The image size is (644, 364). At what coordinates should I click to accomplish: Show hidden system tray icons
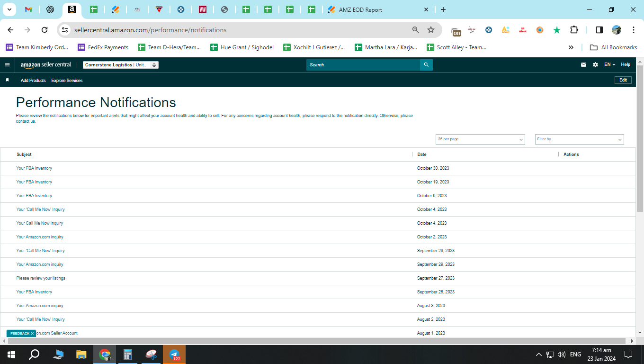(538, 355)
